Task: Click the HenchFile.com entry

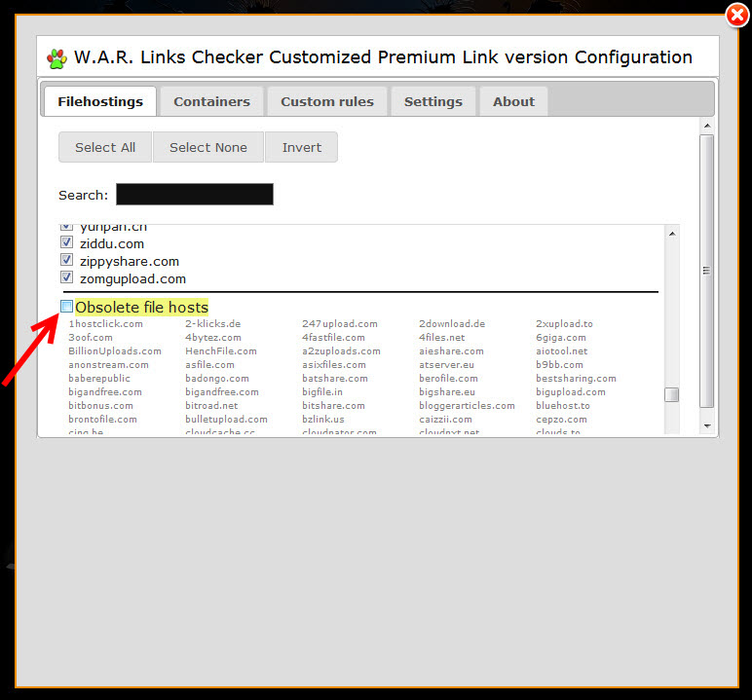Action: [x=220, y=350]
